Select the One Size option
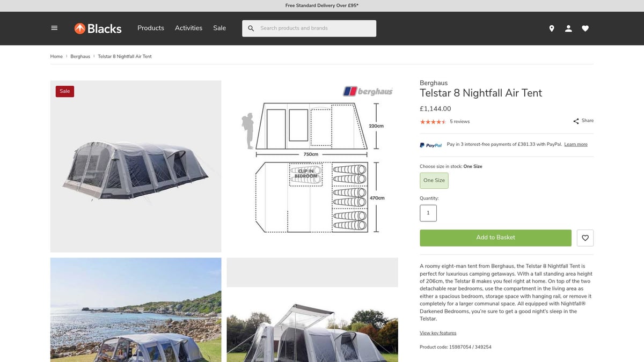The width and height of the screenshot is (644, 362). 434,180
